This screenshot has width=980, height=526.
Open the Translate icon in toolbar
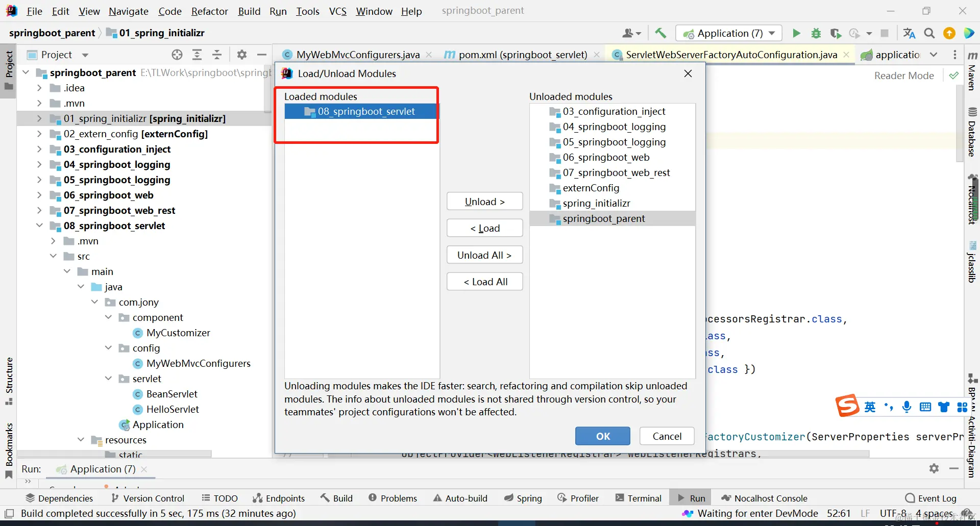[909, 33]
